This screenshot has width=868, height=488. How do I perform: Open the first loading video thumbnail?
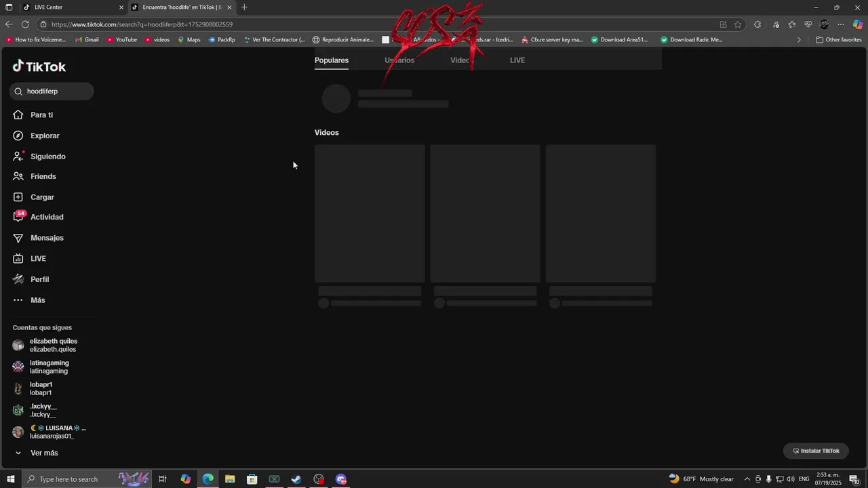point(370,213)
